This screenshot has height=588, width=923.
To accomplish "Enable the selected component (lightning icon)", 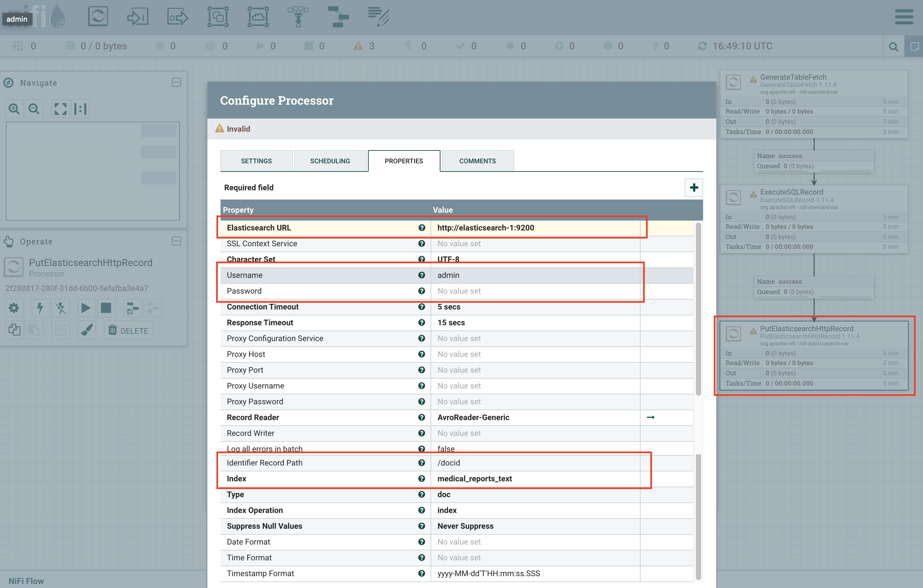I will click(40, 308).
